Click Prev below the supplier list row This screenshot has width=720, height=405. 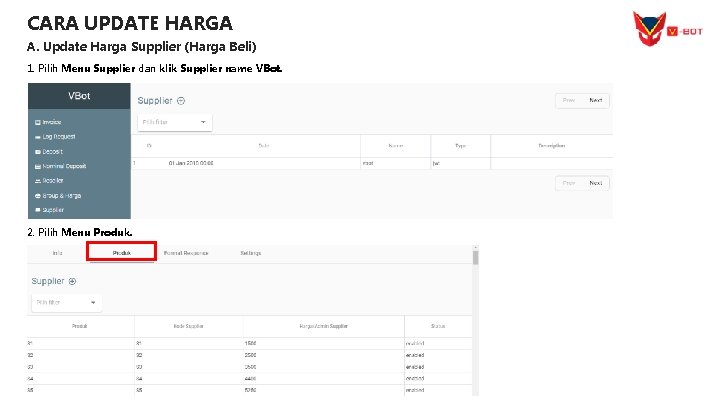[568, 183]
